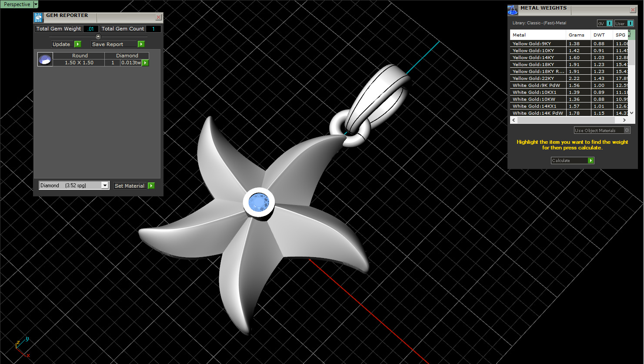The height and width of the screenshot is (364, 644).
Task: Click the green arrow beside Update
Action: point(78,44)
